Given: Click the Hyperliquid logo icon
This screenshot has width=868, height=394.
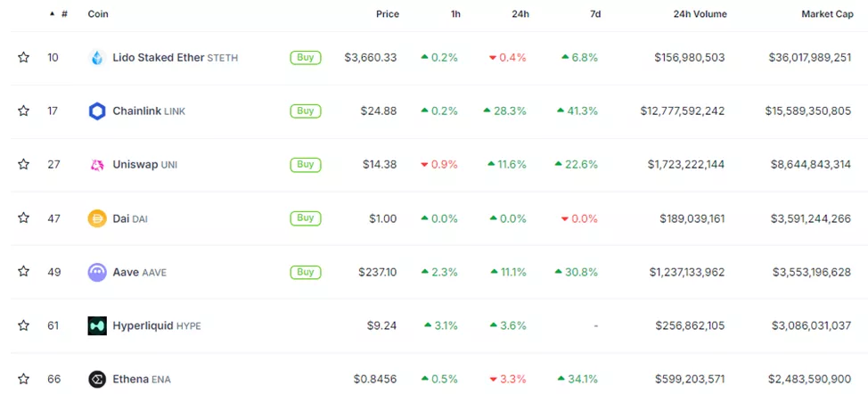Looking at the screenshot, I should click(97, 325).
